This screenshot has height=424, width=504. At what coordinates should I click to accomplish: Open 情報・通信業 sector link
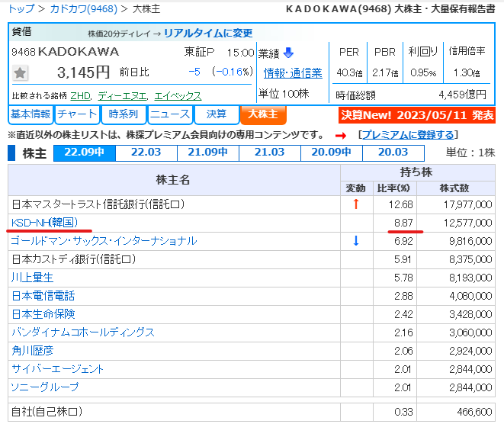coord(293,73)
